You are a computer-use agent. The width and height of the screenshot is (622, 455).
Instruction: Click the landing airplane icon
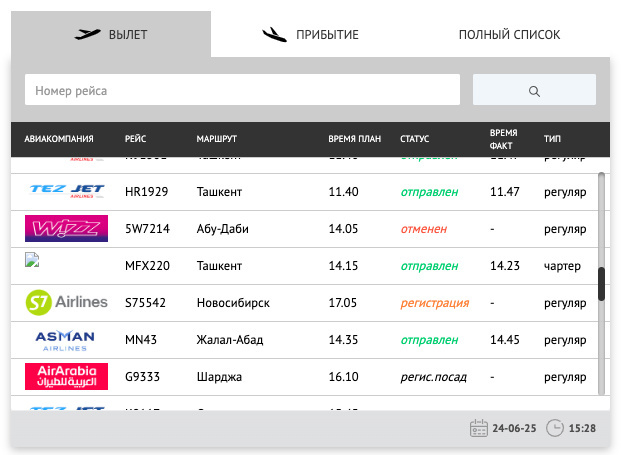point(274,35)
